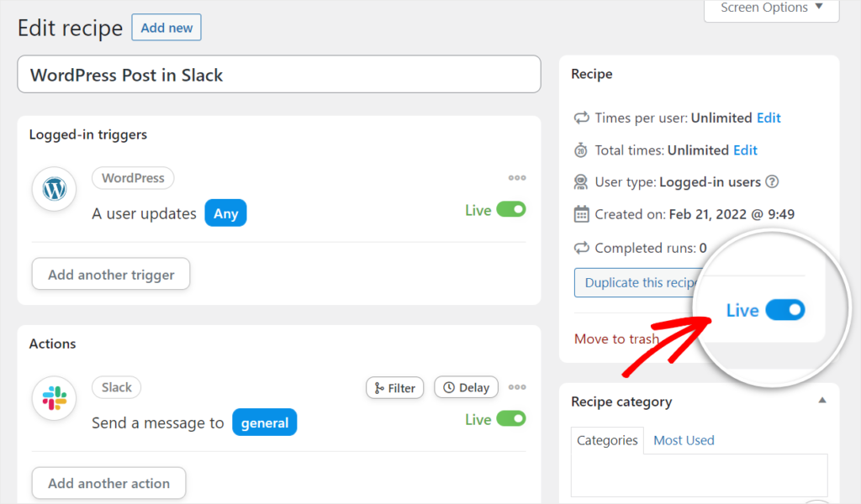Click the recipe title input field
This screenshot has height=504, width=861.
coord(278,75)
